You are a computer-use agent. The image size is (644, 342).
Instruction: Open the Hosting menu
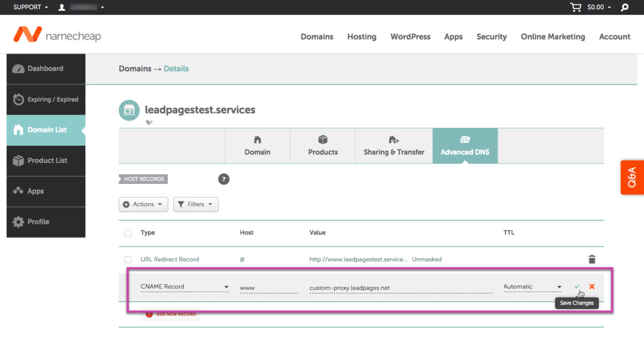[362, 36]
